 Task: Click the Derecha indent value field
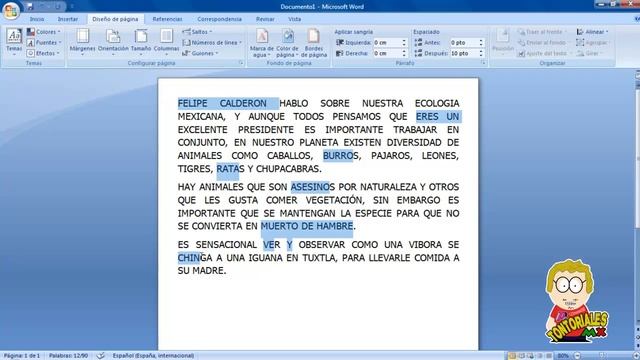[387, 53]
